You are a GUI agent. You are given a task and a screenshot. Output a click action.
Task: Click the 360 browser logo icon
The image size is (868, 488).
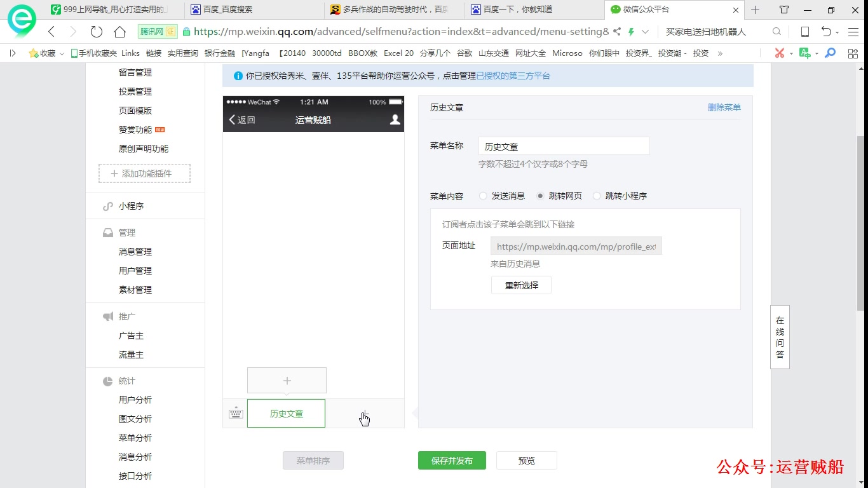[x=22, y=20]
